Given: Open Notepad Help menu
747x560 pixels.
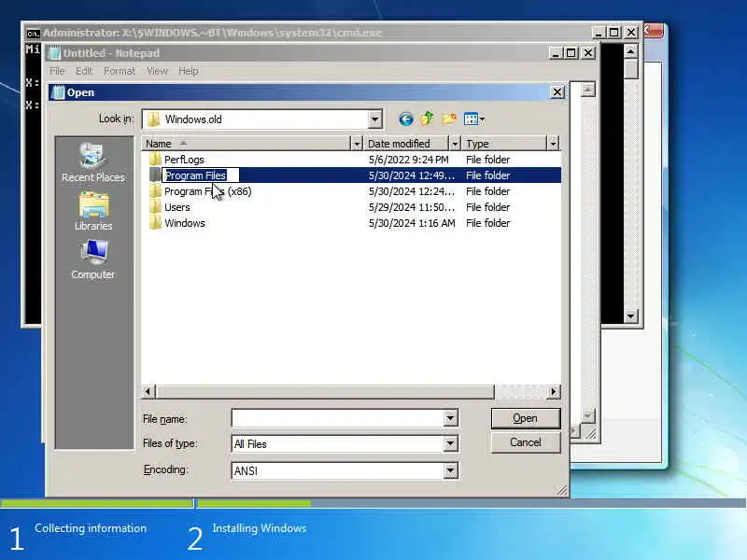Looking at the screenshot, I should point(189,71).
